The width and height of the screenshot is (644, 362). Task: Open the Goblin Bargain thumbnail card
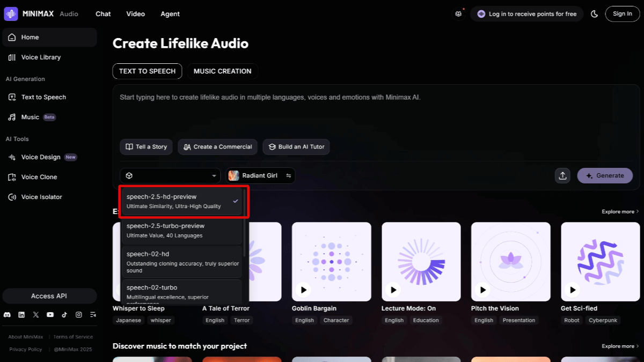(x=332, y=262)
